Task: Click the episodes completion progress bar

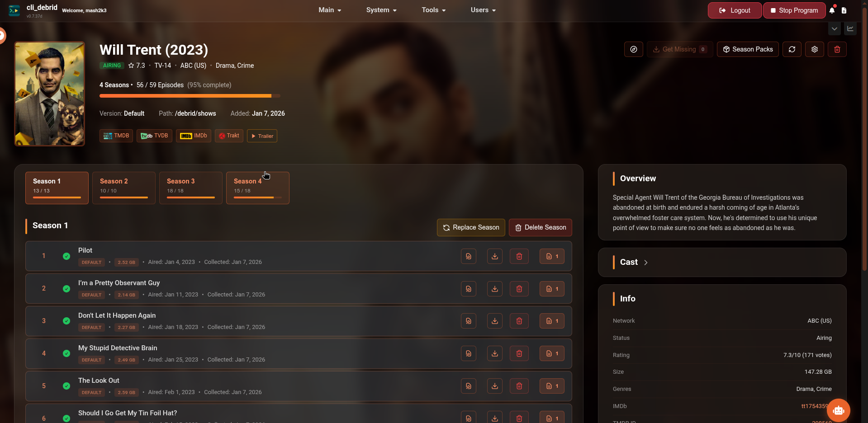Action: tap(190, 96)
